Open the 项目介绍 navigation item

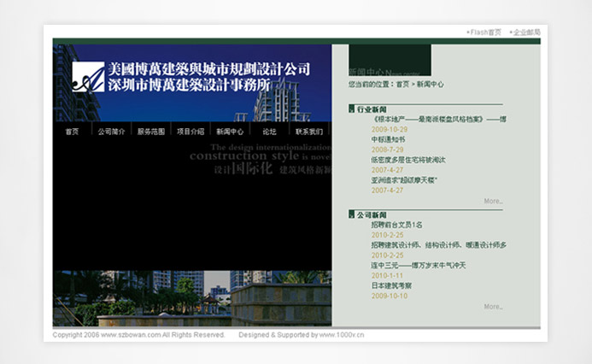pyautogui.click(x=190, y=132)
